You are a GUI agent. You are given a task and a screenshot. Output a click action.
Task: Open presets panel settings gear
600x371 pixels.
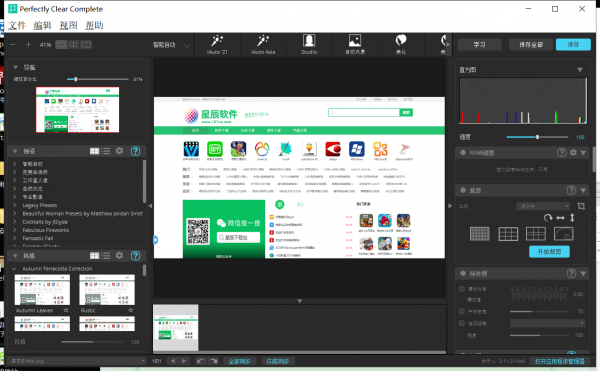coord(119,151)
